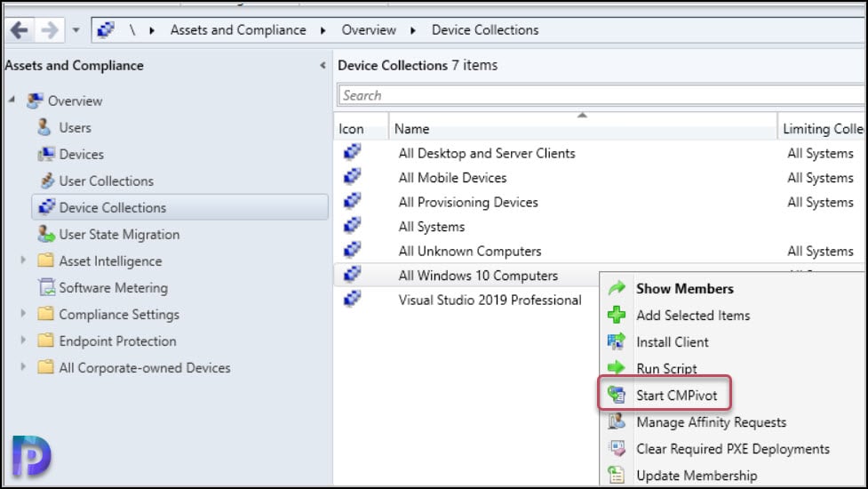Image resolution: width=868 pixels, height=489 pixels.
Task: Open dropdown arrow after Assets and Compliance
Action: point(323,30)
